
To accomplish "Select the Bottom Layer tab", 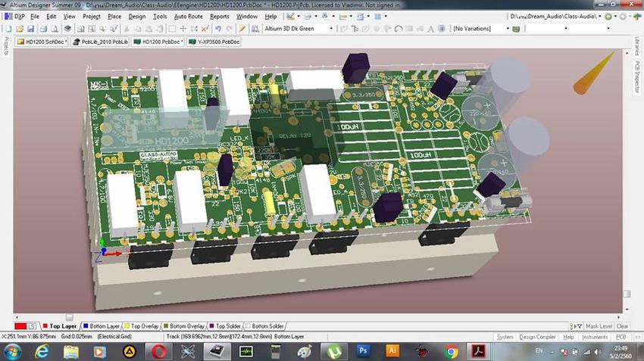I will 101,326.
